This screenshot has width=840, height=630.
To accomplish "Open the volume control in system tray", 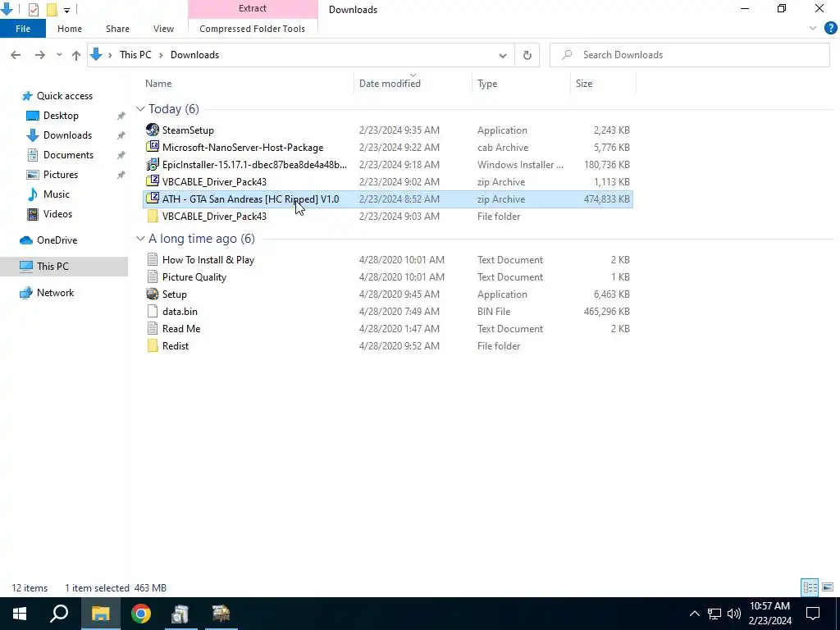I will [734, 614].
